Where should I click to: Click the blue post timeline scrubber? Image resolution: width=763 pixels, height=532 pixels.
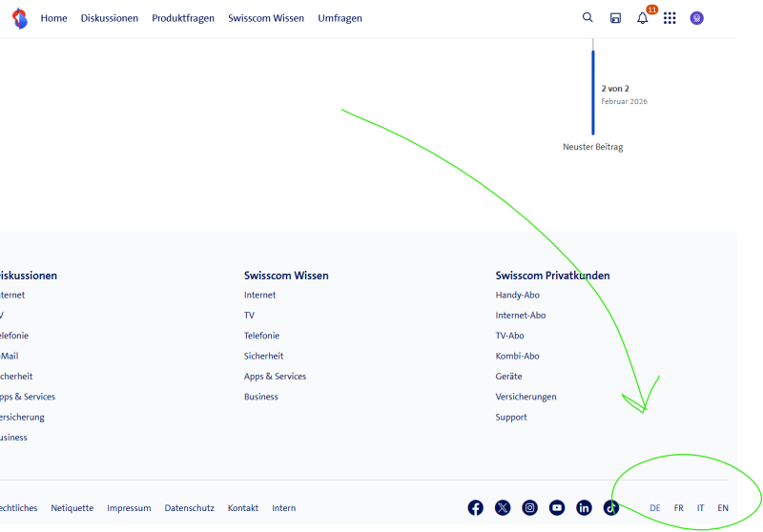pyautogui.click(x=592, y=92)
